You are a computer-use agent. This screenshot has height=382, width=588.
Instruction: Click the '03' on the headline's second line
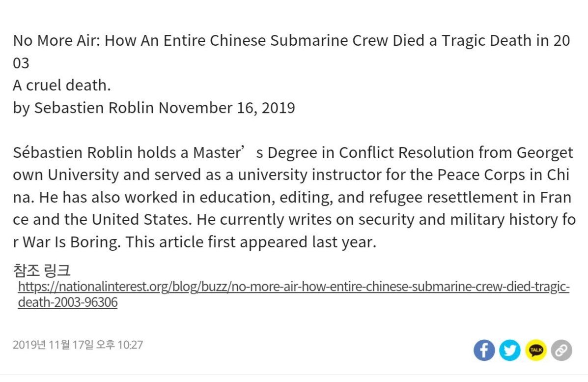click(x=21, y=63)
